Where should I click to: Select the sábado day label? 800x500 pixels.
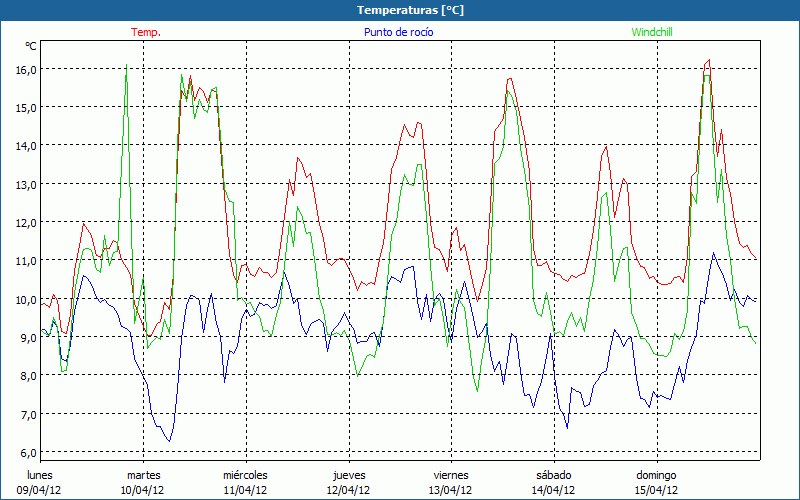coord(554,475)
